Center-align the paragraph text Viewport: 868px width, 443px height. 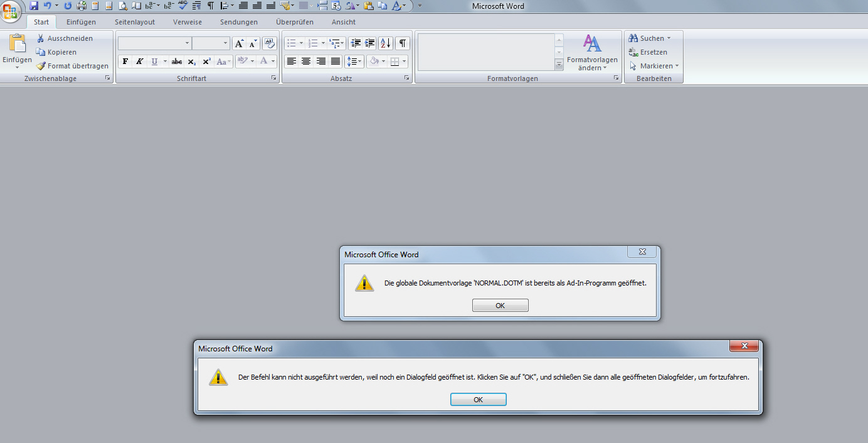click(306, 61)
